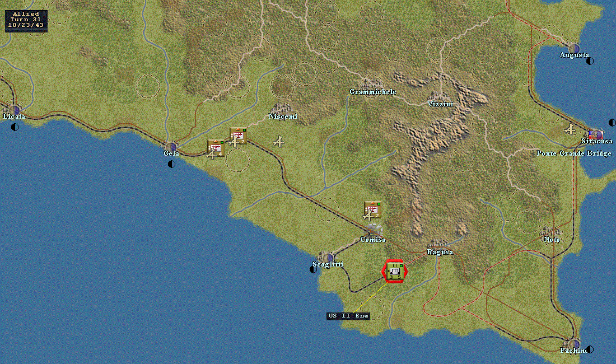Select the air unit counter marked 4 near Gela
This screenshot has height=364, width=616.
(x=215, y=149)
